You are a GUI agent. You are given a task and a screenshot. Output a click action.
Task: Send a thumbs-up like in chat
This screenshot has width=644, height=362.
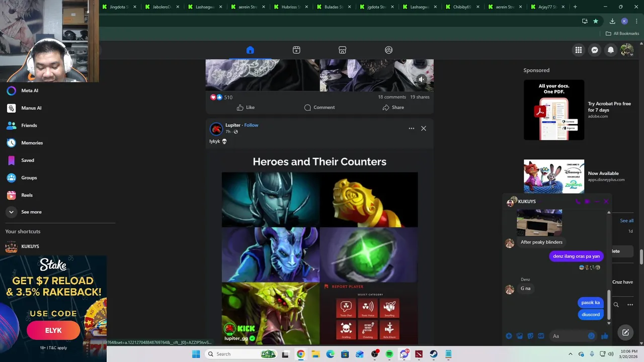pos(604,336)
